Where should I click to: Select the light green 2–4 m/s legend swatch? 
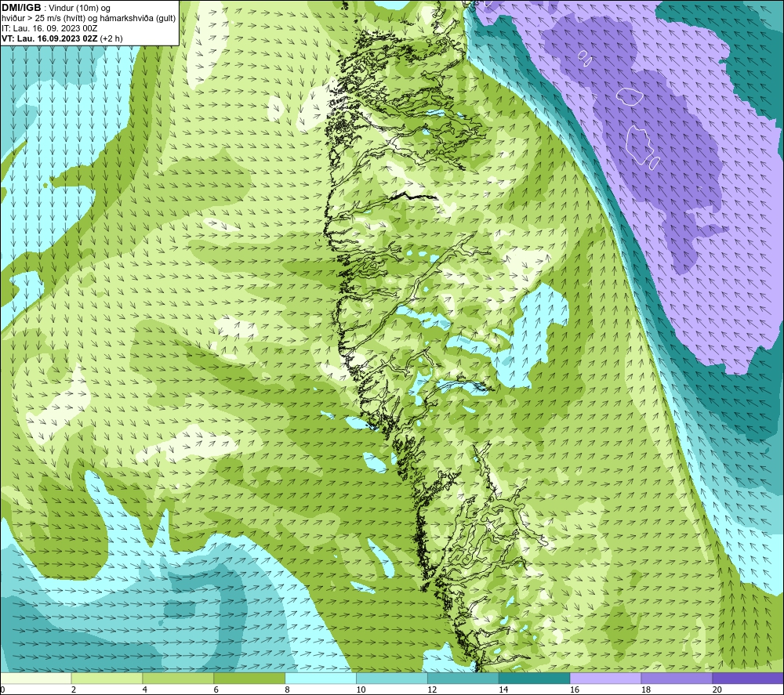[x=107, y=678]
